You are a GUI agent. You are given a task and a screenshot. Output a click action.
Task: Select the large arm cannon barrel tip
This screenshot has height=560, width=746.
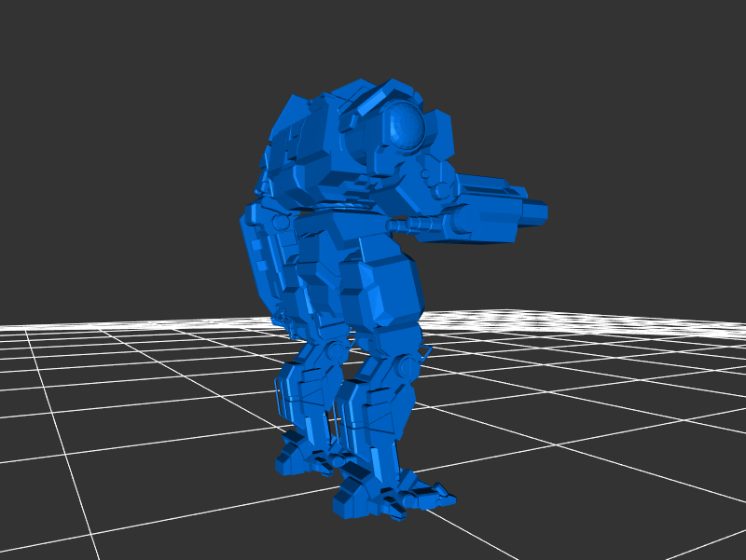(x=534, y=212)
